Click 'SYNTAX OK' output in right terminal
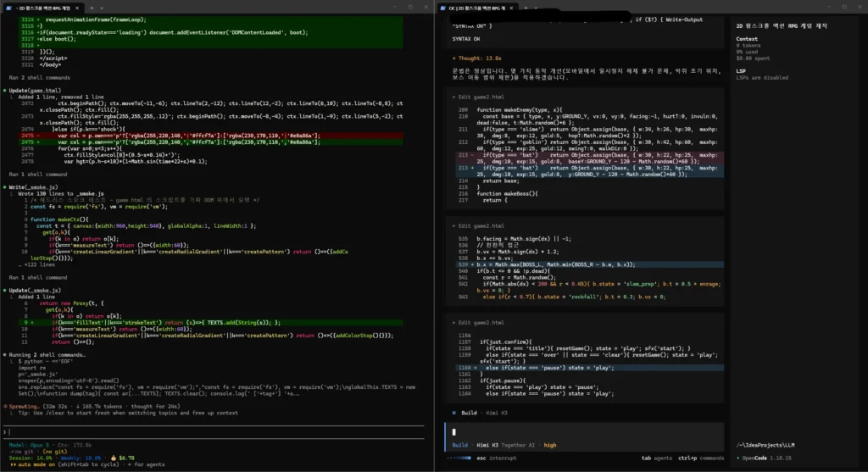868x472 pixels. click(x=466, y=39)
